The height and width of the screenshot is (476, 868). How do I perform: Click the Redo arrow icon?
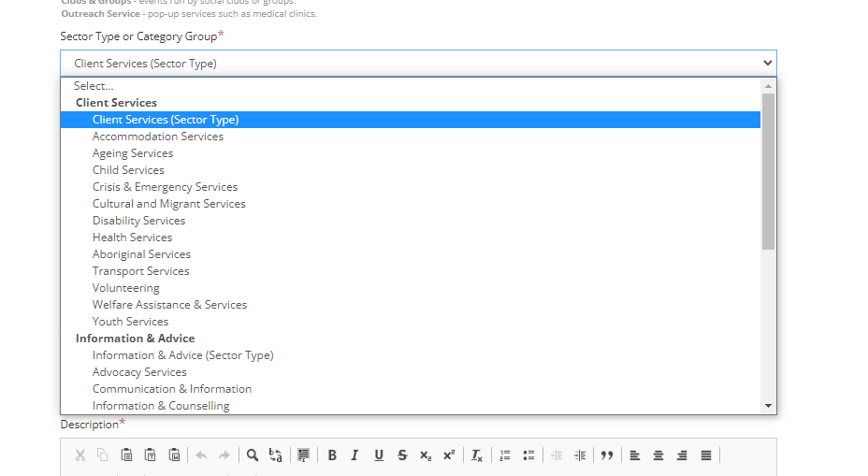click(x=224, y=455)
